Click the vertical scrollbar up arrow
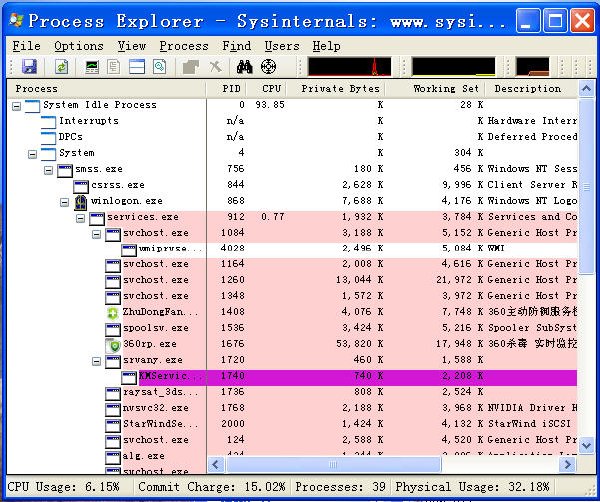Screen dimensions: 600x502 tap(587, 89)
